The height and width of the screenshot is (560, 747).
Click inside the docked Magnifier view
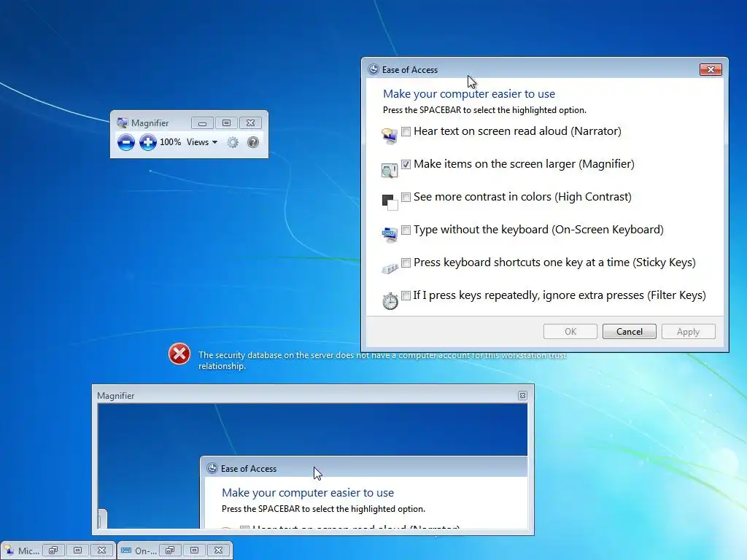(312, 466)
